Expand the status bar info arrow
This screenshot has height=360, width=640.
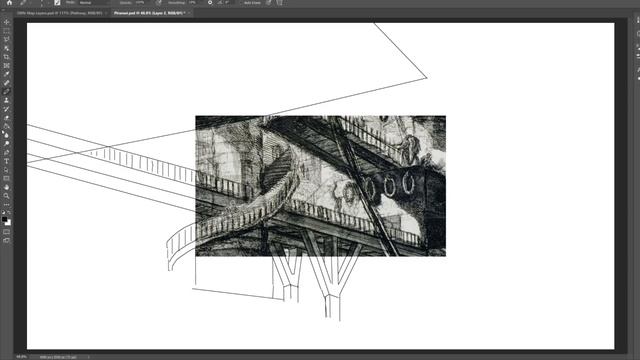(89, 357)
